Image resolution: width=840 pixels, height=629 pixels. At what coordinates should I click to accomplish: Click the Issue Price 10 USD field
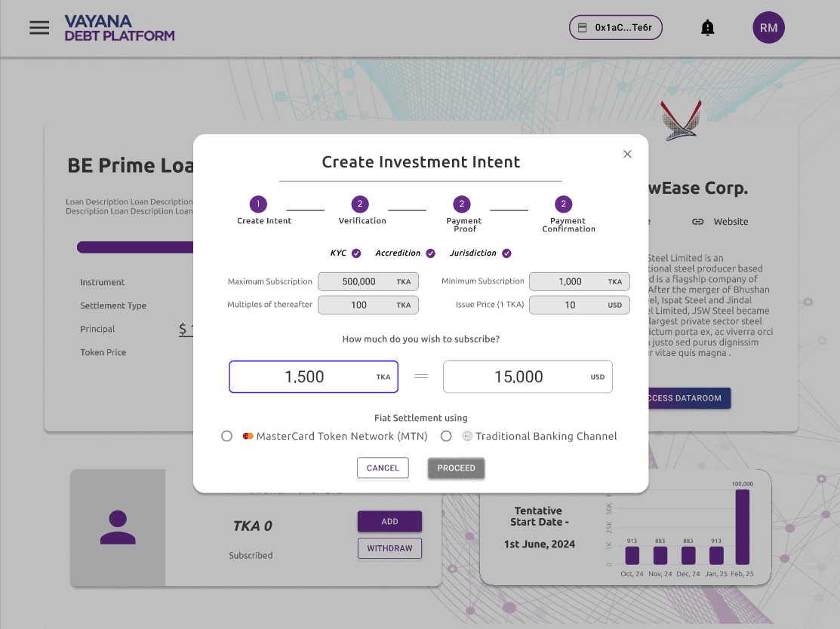point(579,305)
